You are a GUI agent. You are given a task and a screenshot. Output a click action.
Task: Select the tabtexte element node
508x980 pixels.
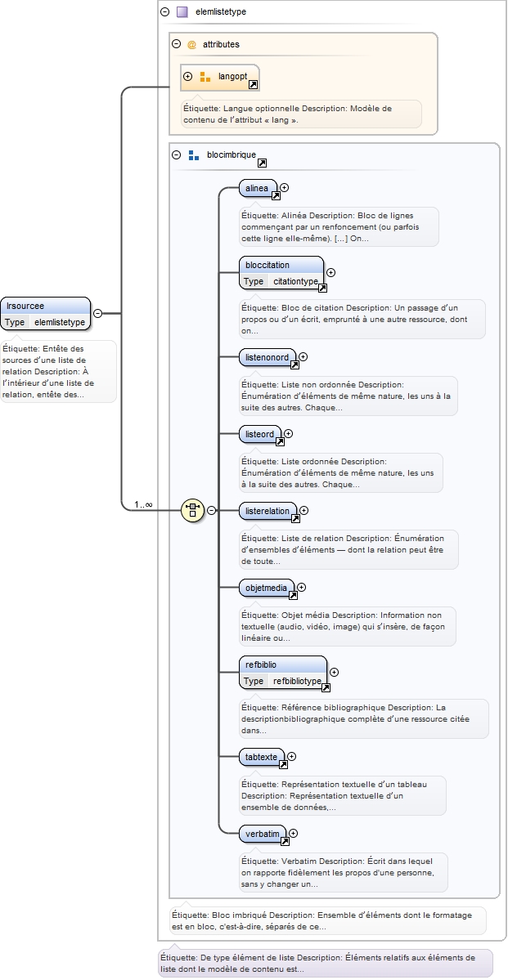pyautogui.click(x=262, y=757)
